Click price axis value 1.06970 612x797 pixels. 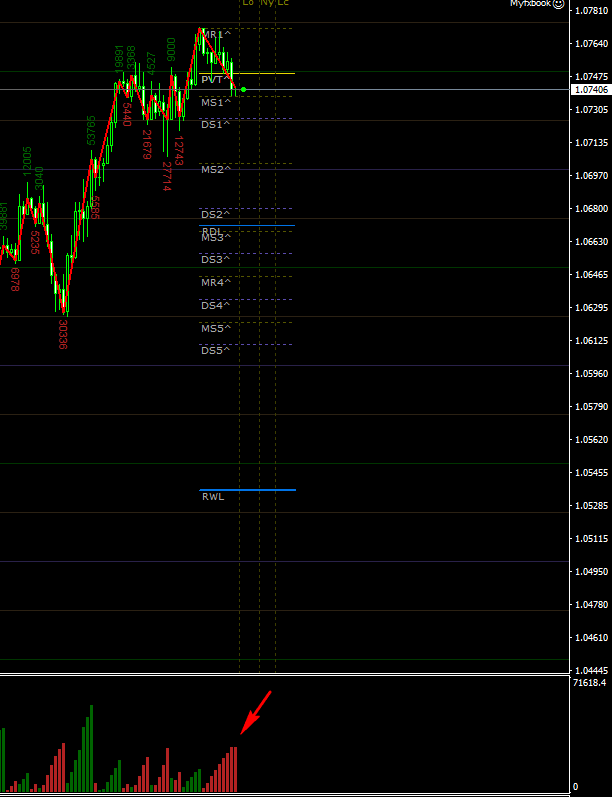click(591, 175)
